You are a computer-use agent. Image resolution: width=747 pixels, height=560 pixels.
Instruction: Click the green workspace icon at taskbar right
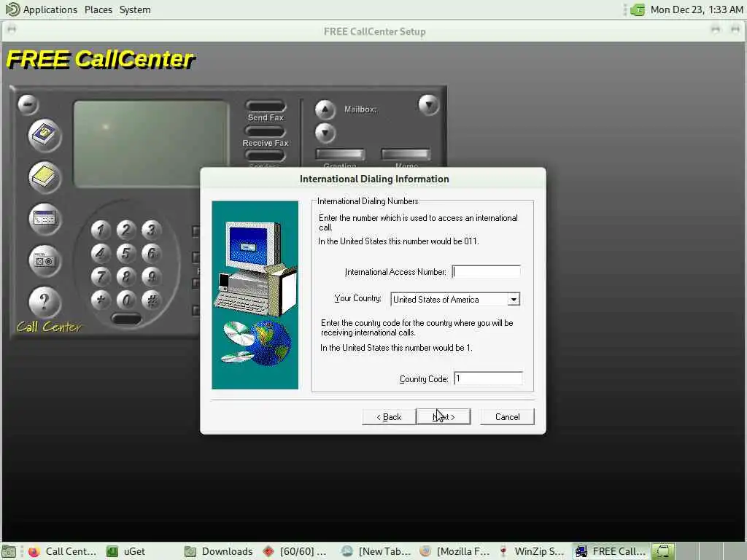point(663,551)
